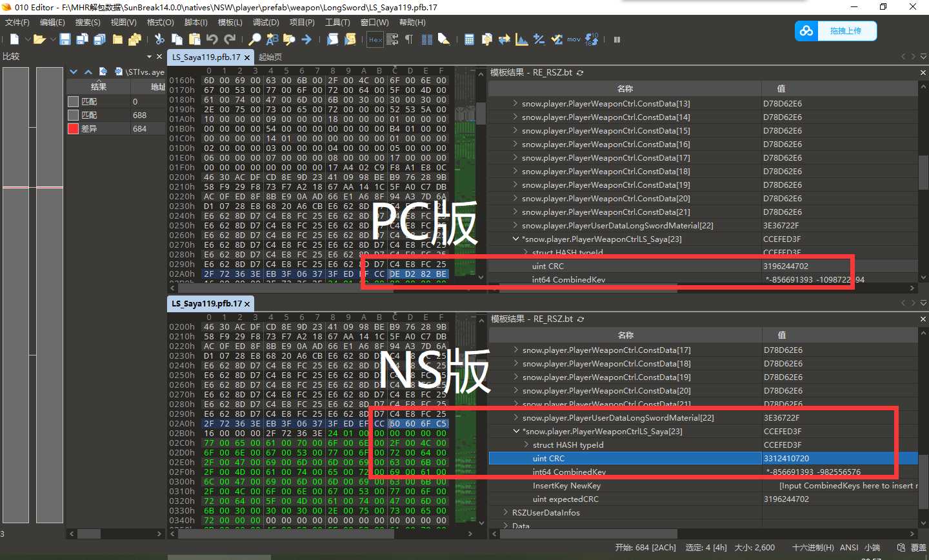This screenshot has width=929, height=560.
Task: Undo the last edit with the Undo icon
Action: pyautogui.click(x=213, y=39)
